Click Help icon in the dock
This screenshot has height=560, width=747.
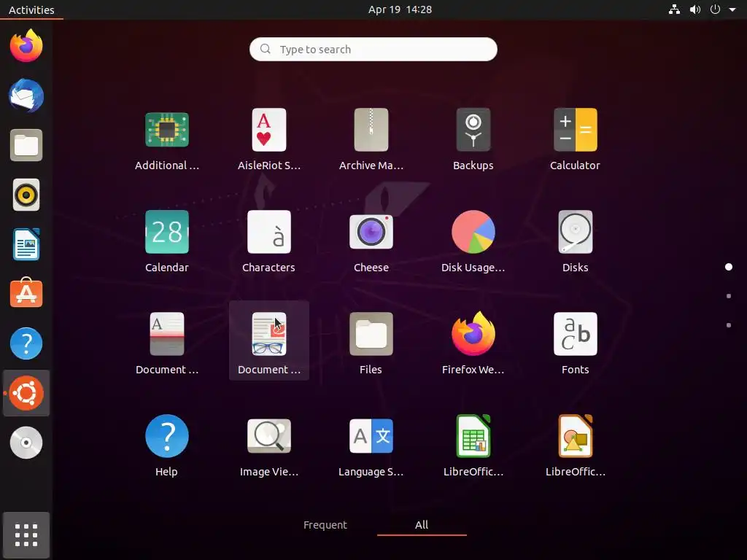(x=26, y=343)
